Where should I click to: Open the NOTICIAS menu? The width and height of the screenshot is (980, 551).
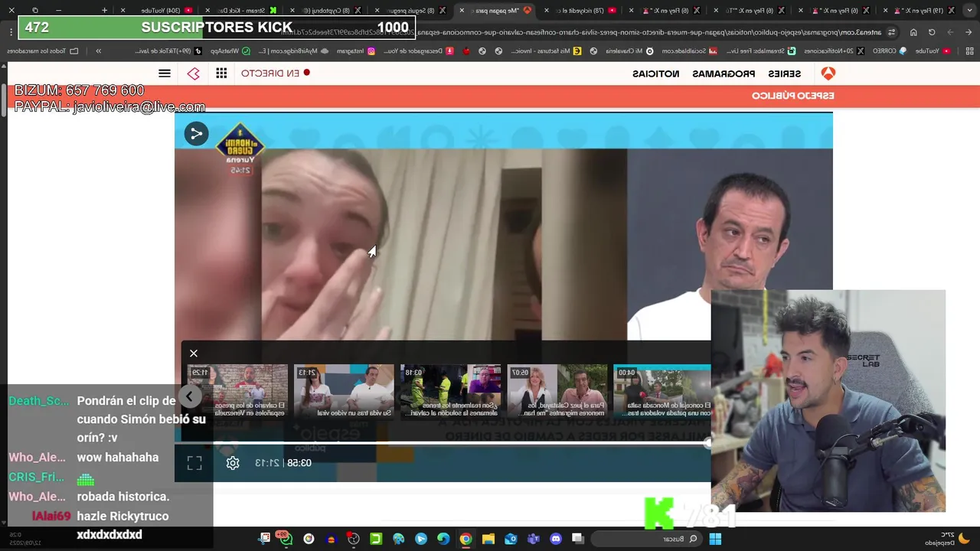click(656, 73)
